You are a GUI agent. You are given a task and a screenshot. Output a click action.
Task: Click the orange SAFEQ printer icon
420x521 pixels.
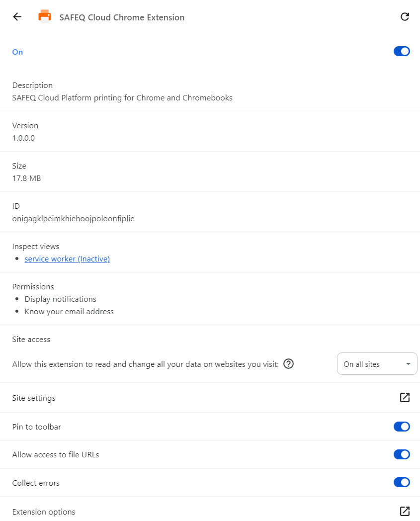pos(45,17)
